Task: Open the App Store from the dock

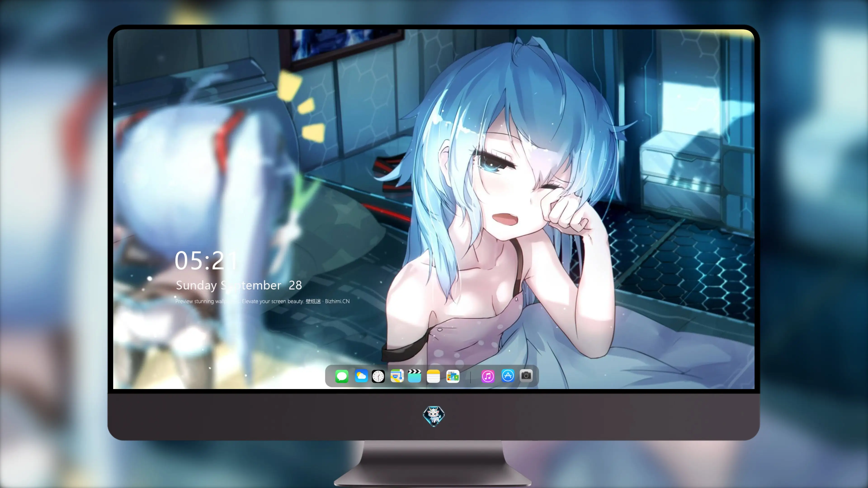Action: [x=508, y=375]
